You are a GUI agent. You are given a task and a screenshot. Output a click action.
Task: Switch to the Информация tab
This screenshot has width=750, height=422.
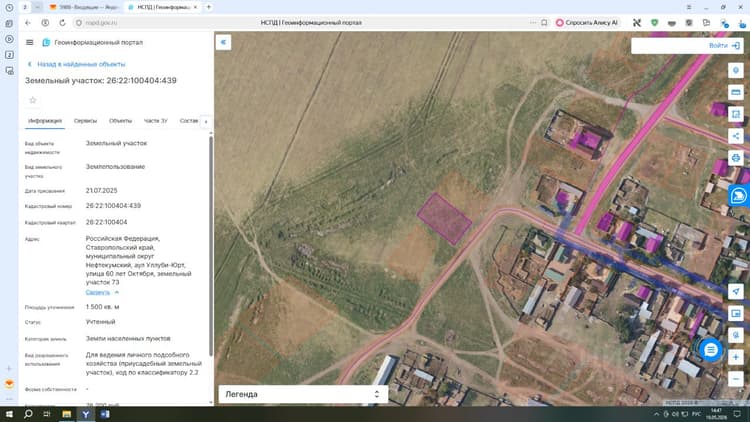point(44,121)
